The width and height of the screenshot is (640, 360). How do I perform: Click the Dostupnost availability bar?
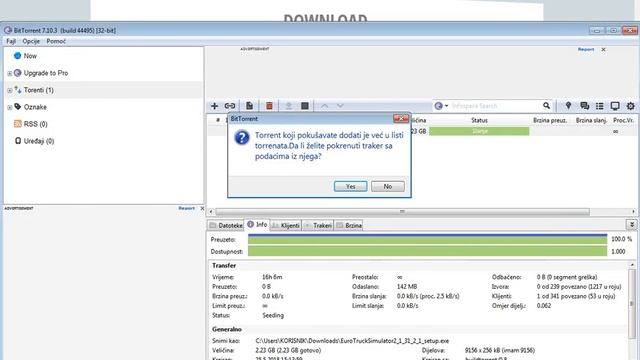pyautogui.click(x=427, y=251)
